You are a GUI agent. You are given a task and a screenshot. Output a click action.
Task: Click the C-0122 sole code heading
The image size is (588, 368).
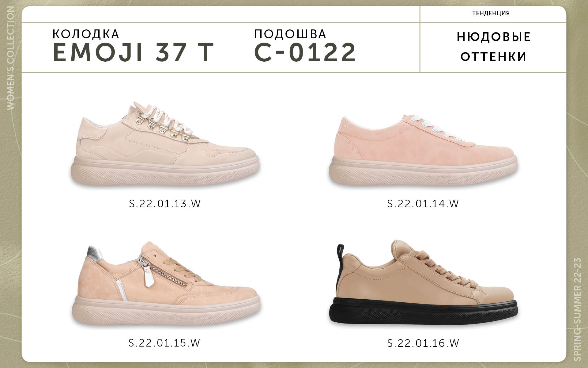pyautogui.click(x=305, y=52)
